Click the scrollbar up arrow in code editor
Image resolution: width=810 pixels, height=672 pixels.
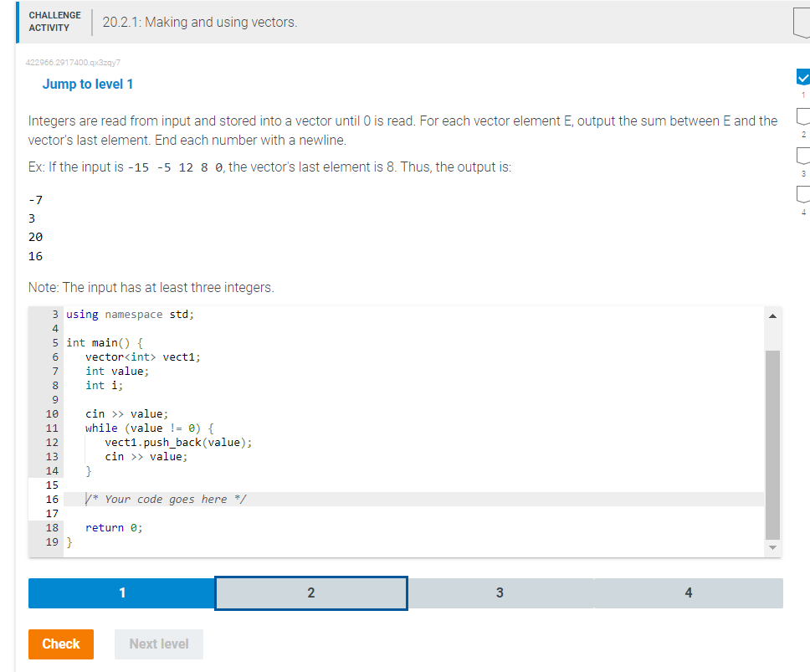[x=772, y=315]
